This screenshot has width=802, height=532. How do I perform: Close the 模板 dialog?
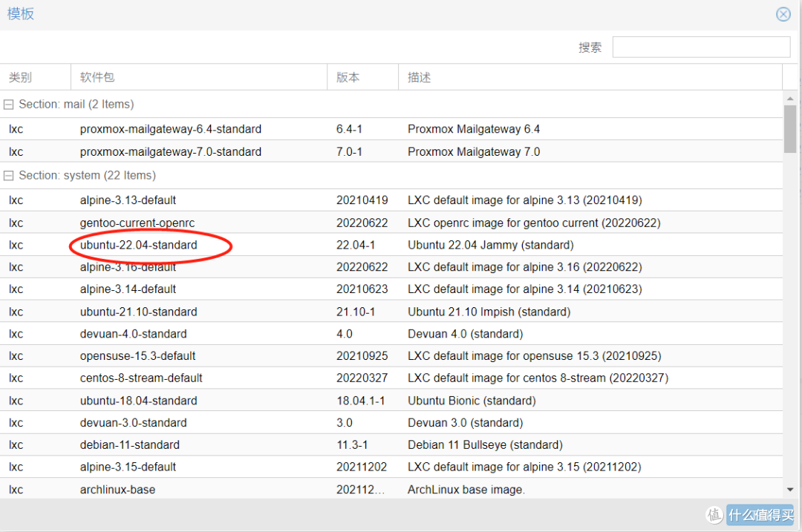tap(783, 13)
